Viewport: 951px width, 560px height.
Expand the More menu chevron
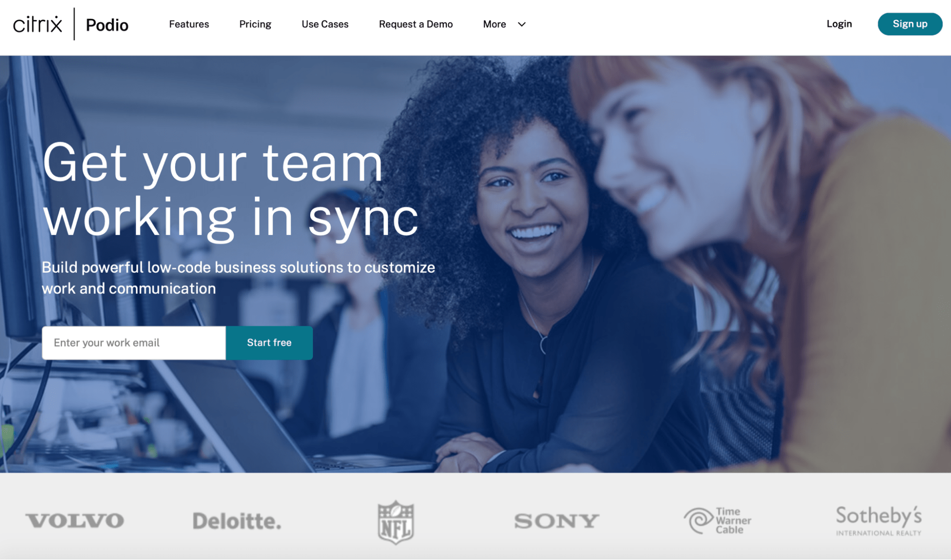click(x=521, y=24)
